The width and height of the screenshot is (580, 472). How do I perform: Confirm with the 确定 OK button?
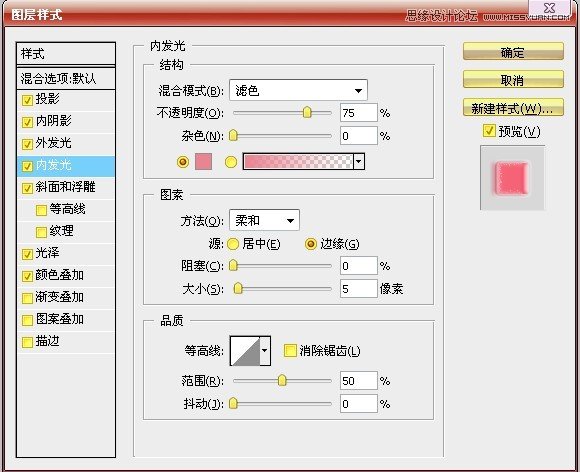[x=513, y=52]
